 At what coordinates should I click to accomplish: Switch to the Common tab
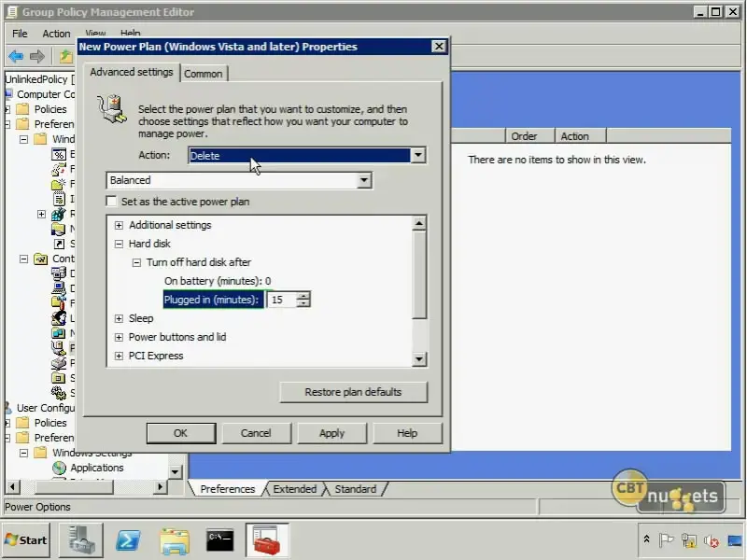(x=204, y=74)
